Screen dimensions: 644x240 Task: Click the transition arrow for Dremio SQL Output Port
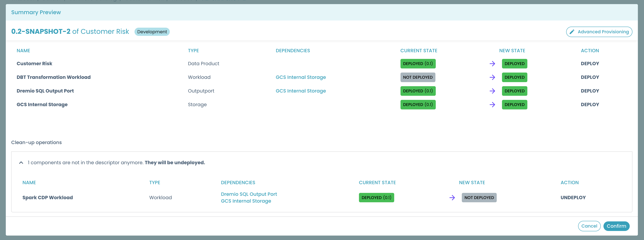click(492, 91)
